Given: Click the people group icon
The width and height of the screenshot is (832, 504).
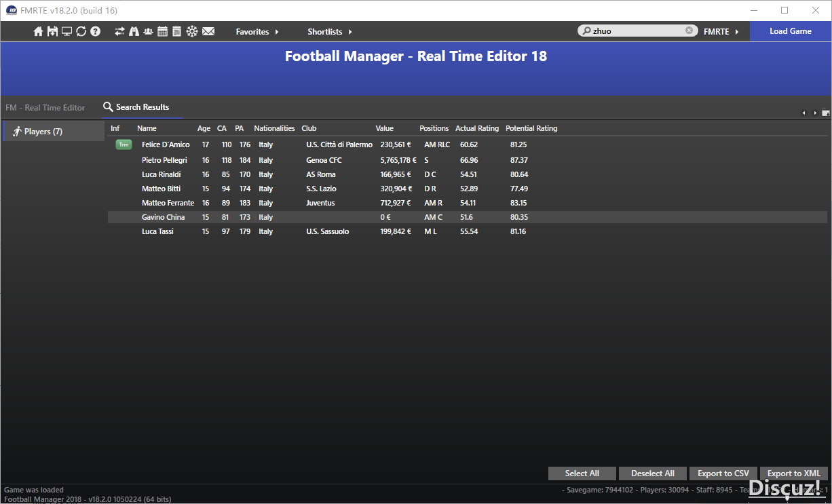Looking at the screenshot, I should pyautogui.click(x=148, y=31).
